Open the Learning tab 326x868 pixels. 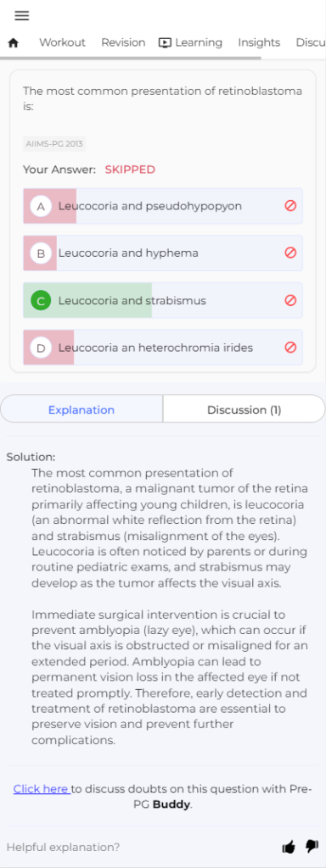[x=190, y=42]
